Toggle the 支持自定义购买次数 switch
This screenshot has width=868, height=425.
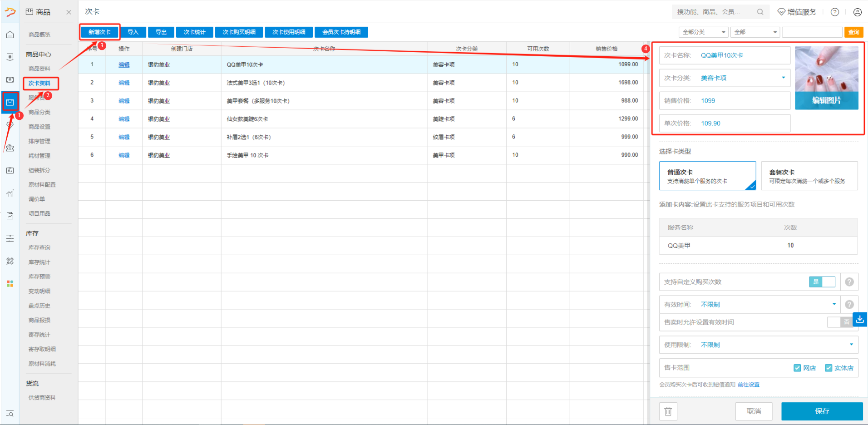(822, 282)
